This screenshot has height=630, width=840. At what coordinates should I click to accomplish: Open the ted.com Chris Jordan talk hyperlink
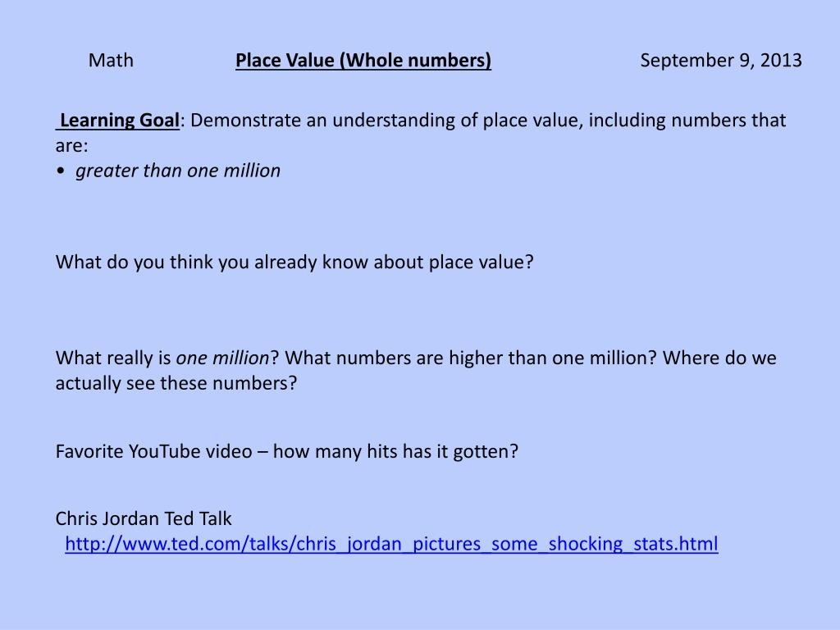(x=391, y=544)
